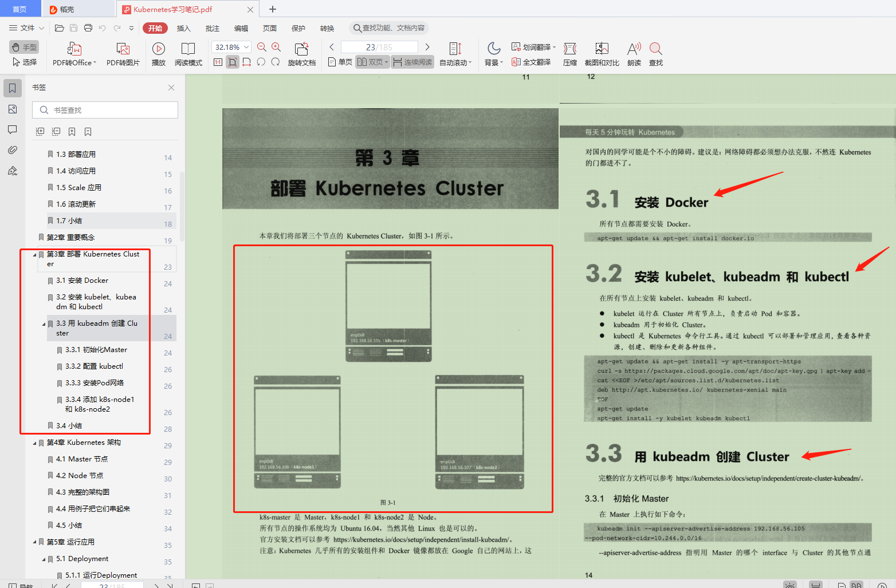This screenshot has width=896, height=588.
Task: Open the PDF转Office converter
Action: click(x=74, y=54)
